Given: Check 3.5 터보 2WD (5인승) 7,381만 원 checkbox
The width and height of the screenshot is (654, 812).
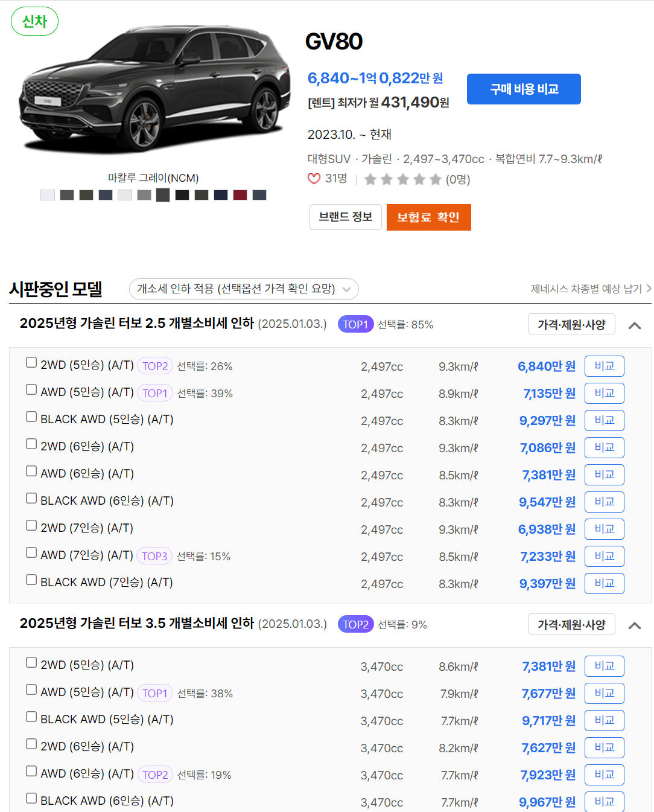Looking at the screenshot, I should (31, 662).
